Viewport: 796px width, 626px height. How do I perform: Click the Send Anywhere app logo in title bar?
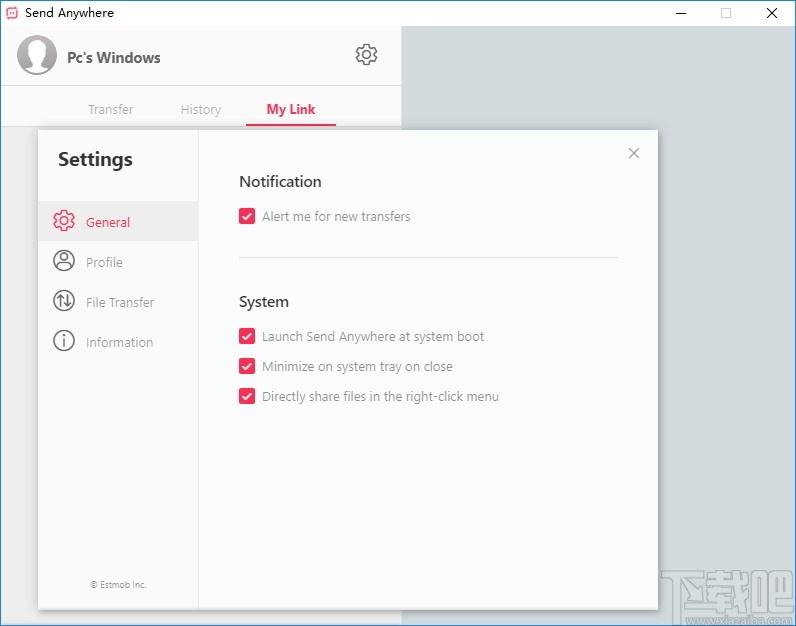(12, 13)
